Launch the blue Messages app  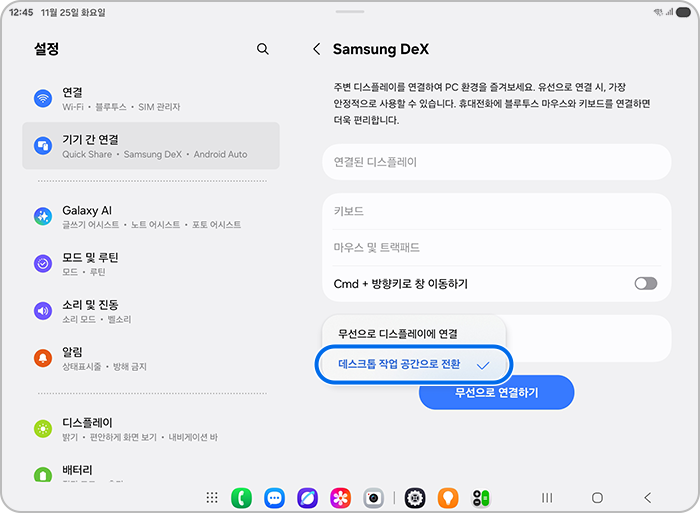pos(275,498)
